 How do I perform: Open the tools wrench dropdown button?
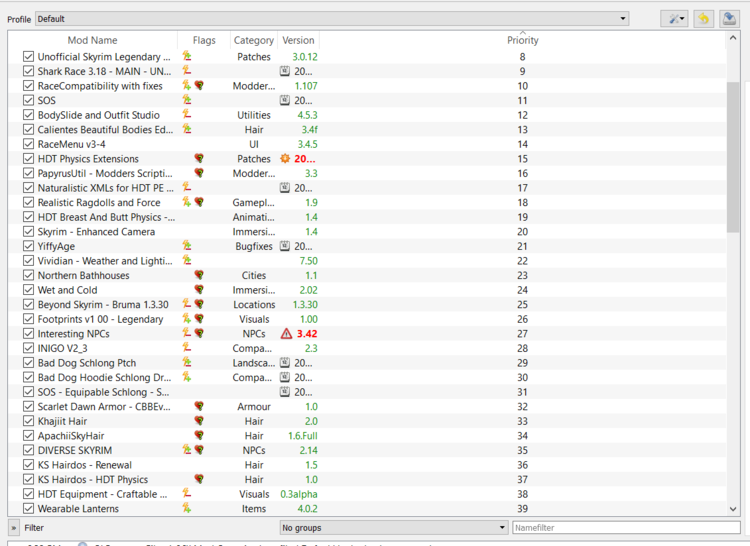pyautogui.click(x=674, y=19)
